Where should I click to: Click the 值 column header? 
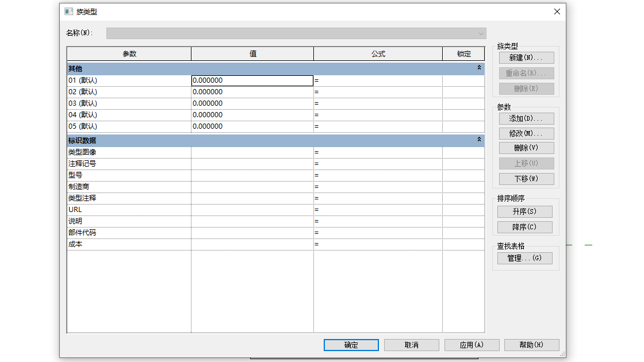[252, 54]
